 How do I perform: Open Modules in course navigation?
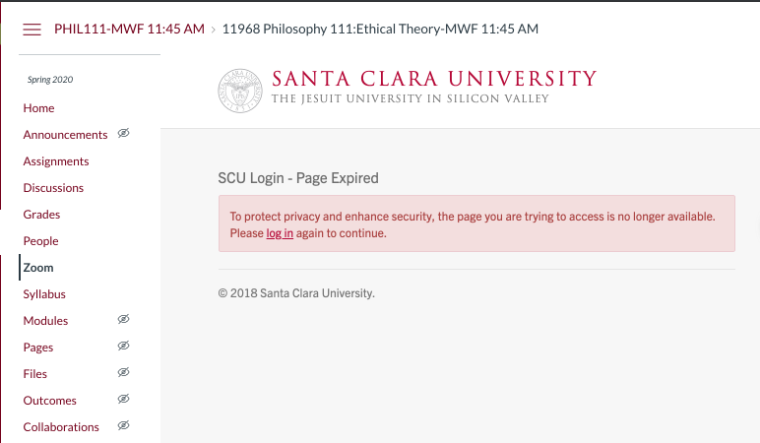pyautogui.click(x=46, y=321)
